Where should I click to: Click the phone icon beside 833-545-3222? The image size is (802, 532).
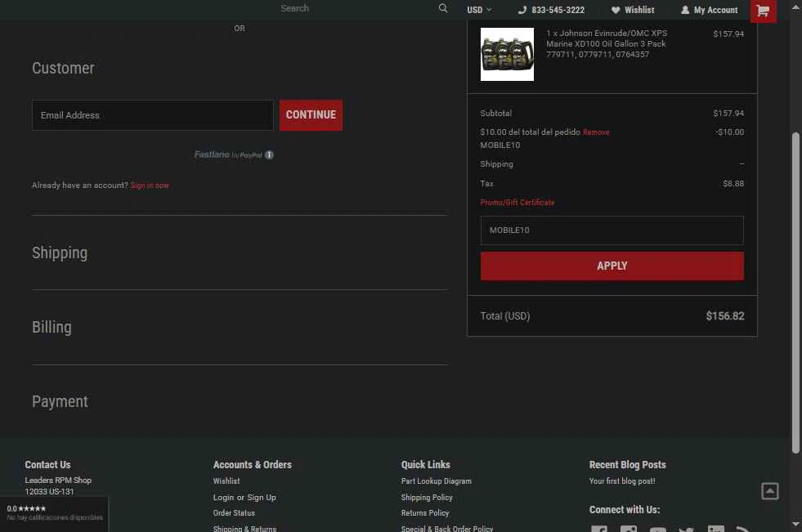(x=522, y=10)
